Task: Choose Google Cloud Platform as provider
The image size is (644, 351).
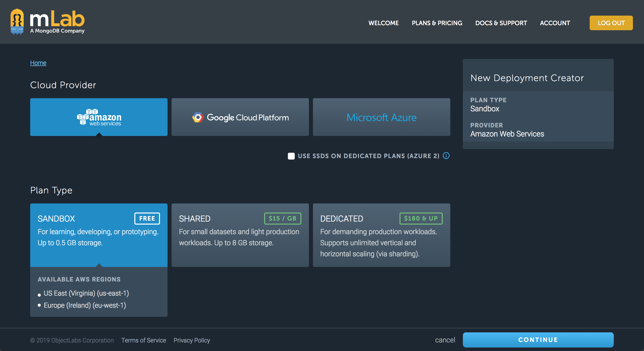Action: pyautogui.click(x=240, y=117)
